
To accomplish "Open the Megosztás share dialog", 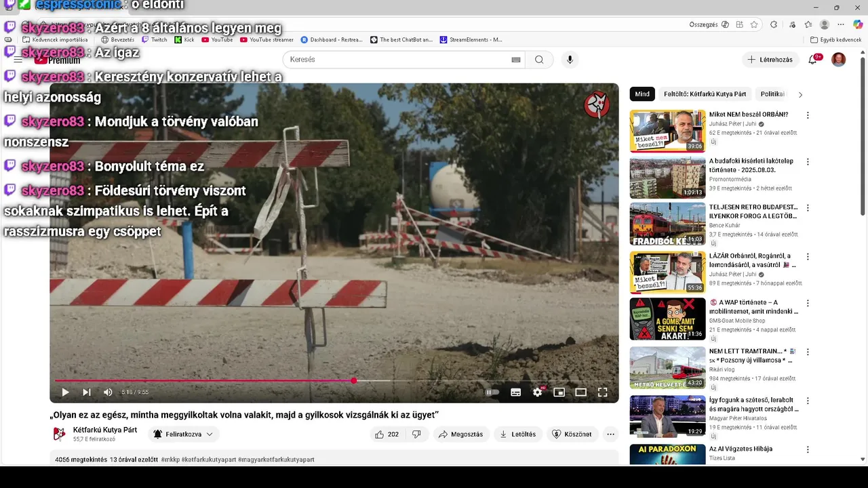I will click(461, 434).
